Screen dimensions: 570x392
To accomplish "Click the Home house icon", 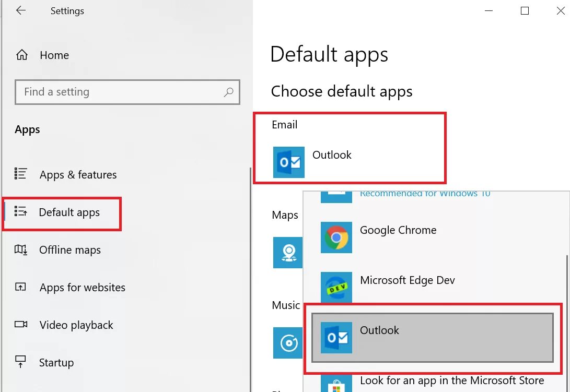I will tap(22, 55).
